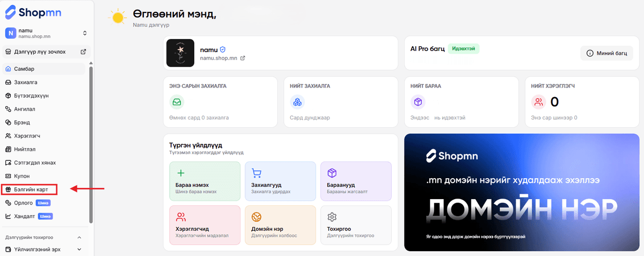Click users icon in Хэрэглэгчид card
The height and width of the screenshot is (256, 644).
tap(181, 217)
